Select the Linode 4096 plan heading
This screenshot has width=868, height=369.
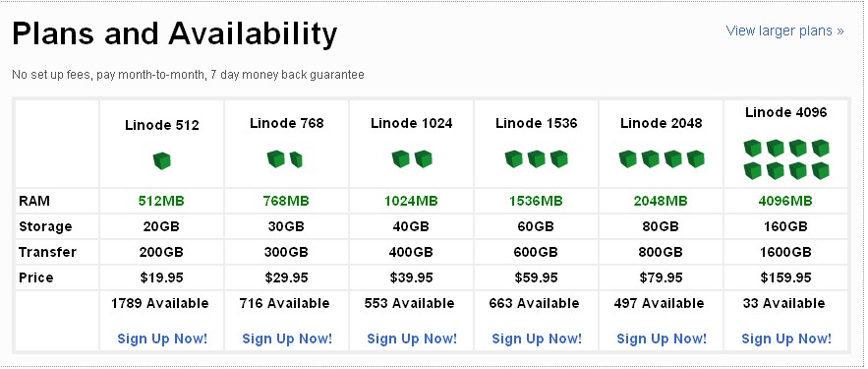pos(786,112)
